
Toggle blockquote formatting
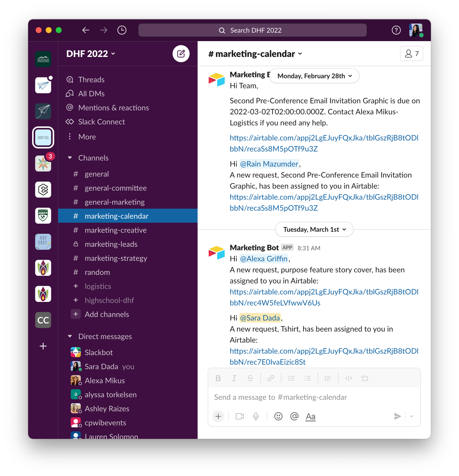[x=328, y=378]
